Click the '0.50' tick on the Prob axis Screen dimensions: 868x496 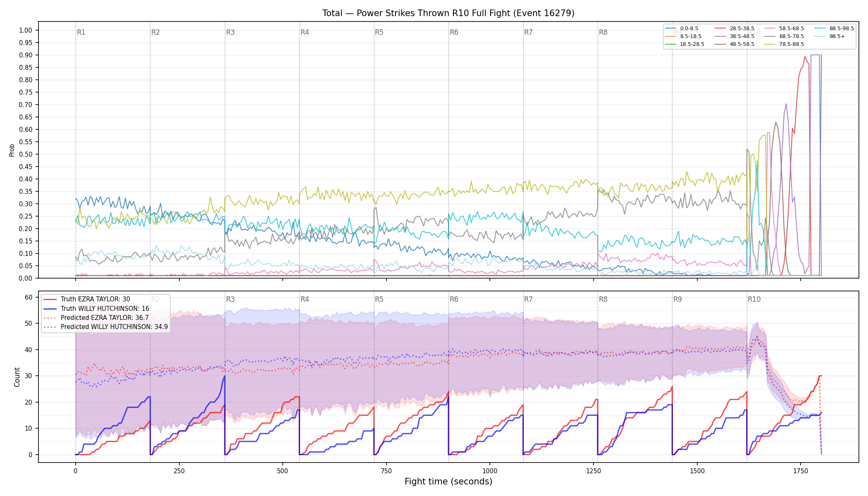pyautogui.click(x=26, y=154)
